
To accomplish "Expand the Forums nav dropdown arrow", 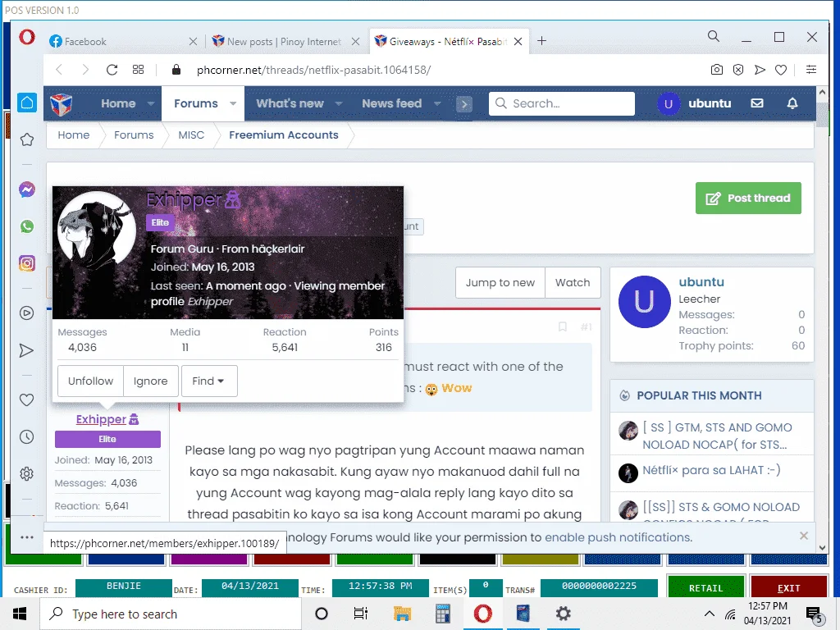I will coord(233,103).
